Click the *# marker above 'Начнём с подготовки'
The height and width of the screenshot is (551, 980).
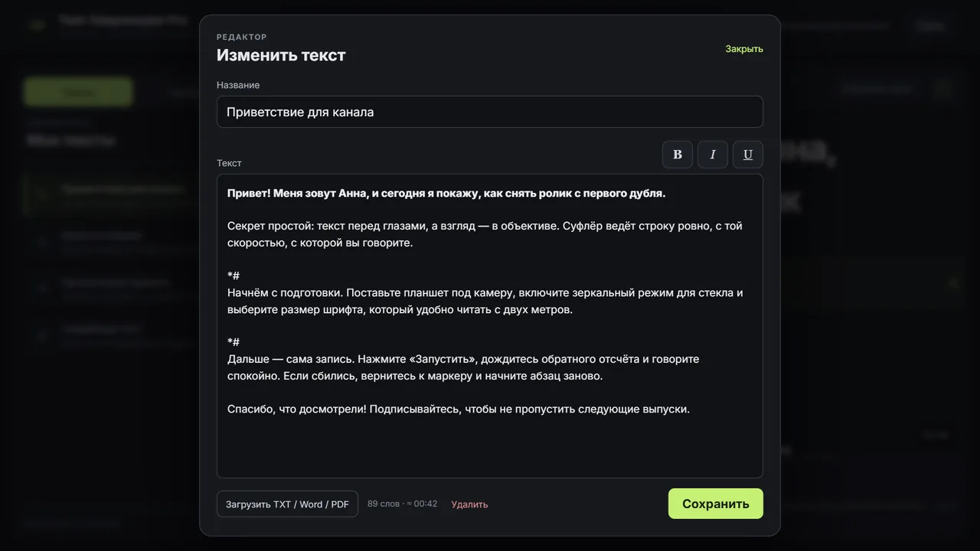click(x=234, y=275)
